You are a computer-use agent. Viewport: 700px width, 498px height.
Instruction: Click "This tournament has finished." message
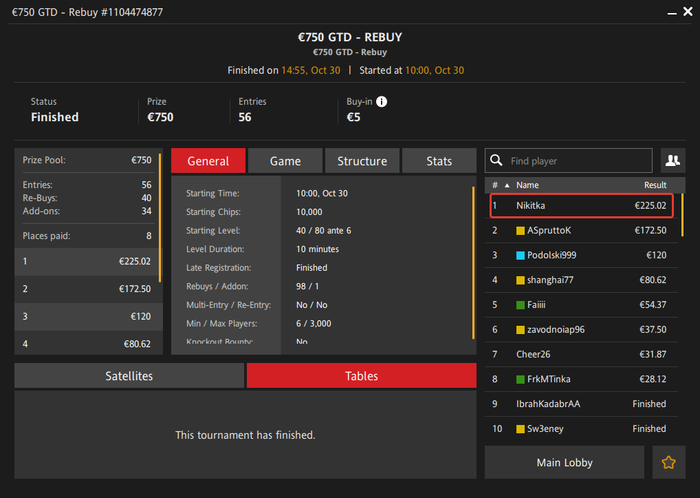coord(245,435)
